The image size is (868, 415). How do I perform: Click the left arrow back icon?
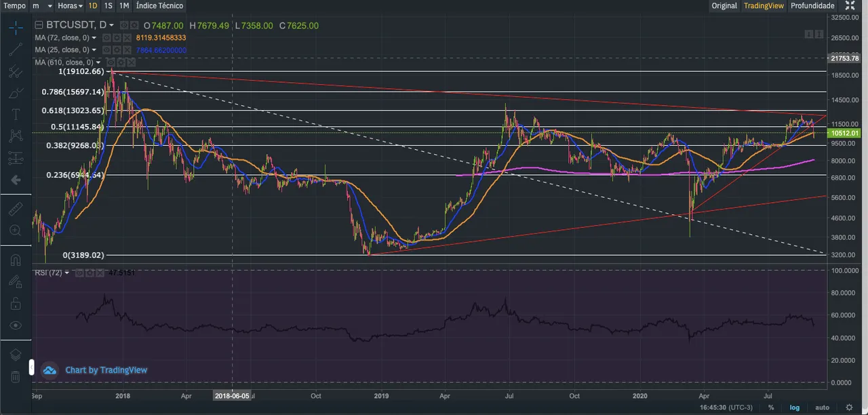tap(16, 180)
